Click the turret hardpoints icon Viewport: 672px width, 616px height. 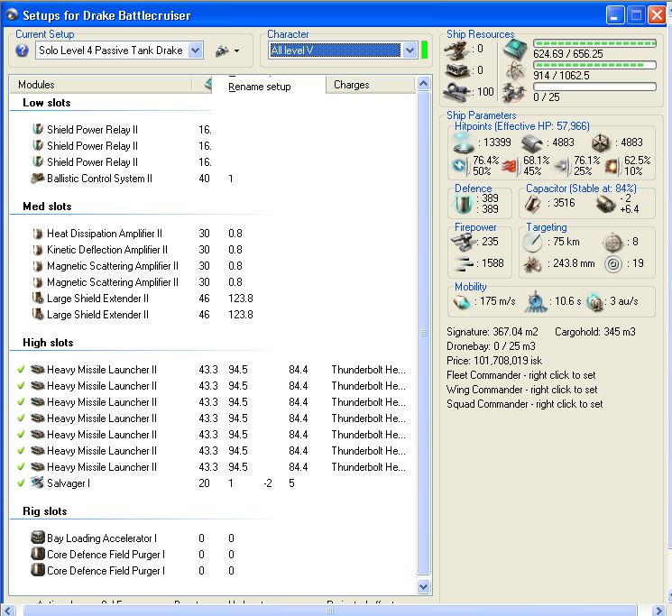(456, 51)
